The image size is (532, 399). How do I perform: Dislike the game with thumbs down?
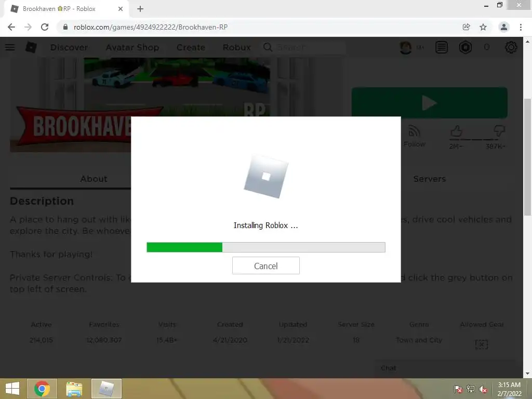point(499,131)
